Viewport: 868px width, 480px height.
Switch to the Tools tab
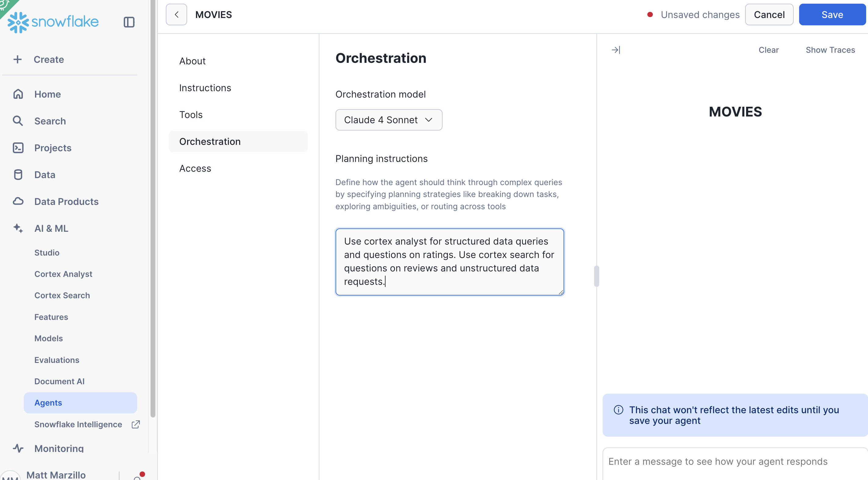pyautogui.click(x=191, y=115)
